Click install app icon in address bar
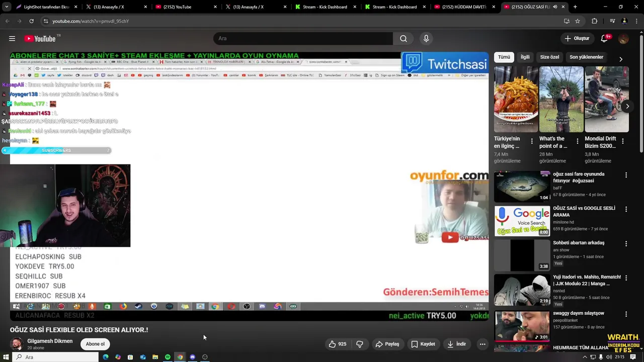Image resolution: width=644 pixels, height=362 pixels. coord(567,21)
